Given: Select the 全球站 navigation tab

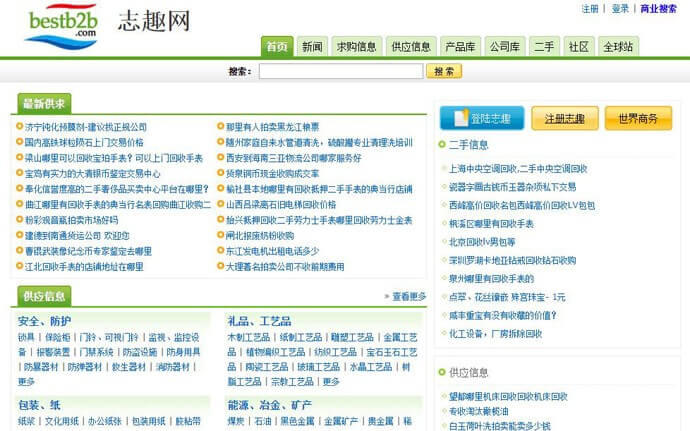Looking at the screenshot, I should pos(618,47).
